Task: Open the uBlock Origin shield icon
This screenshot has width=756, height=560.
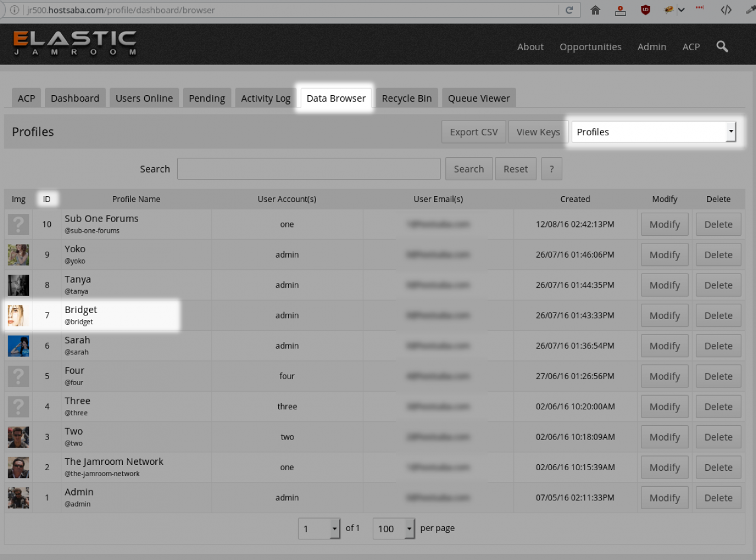Action: (x=646, y=10)
